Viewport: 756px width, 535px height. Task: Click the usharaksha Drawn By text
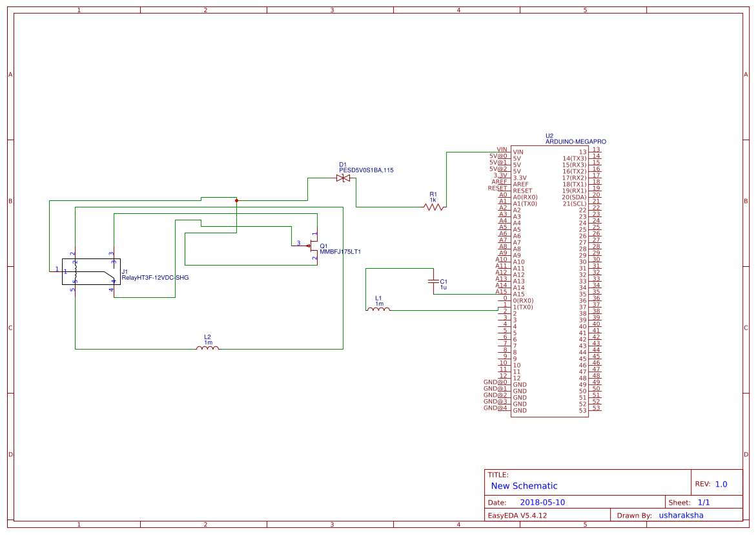(x=683, y=515)
